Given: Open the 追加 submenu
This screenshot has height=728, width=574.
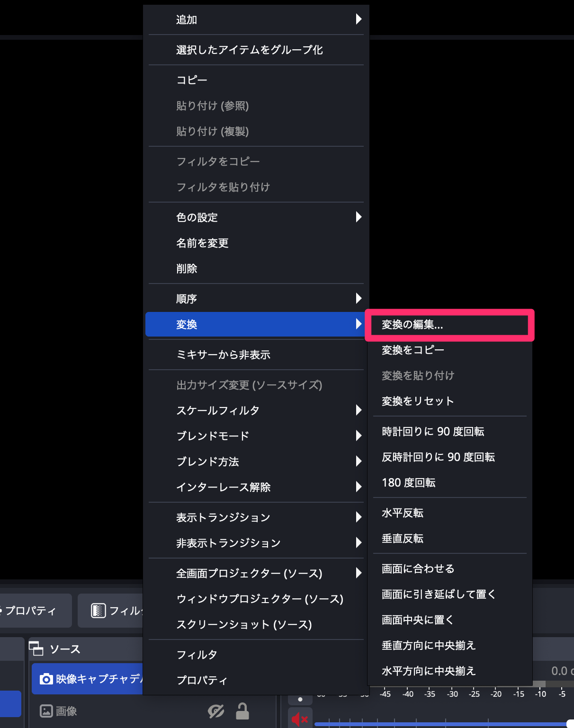Looking at the screenshot, I should click(256, 19).
